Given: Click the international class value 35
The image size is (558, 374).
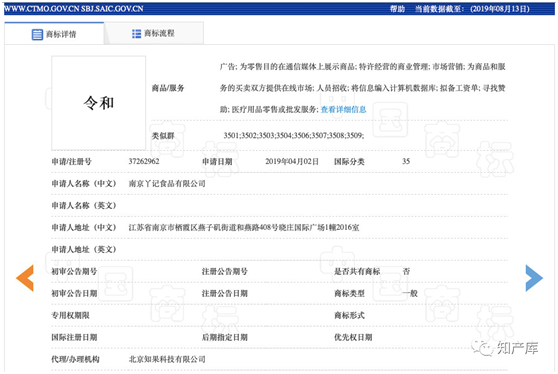Looking at the screenshot, I should click(x=406, y=162).
